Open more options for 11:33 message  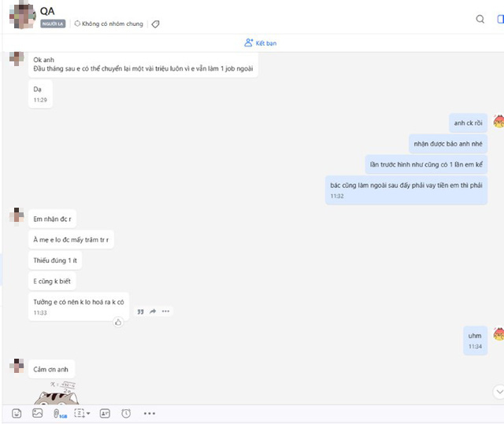coord(165,311)
